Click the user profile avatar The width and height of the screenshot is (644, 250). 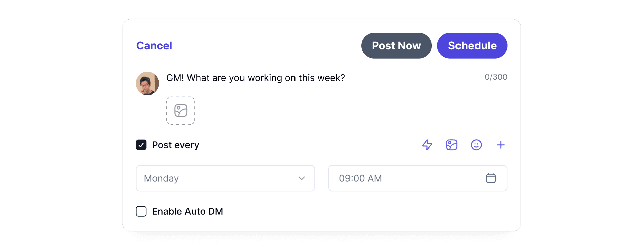click(147, 83)
